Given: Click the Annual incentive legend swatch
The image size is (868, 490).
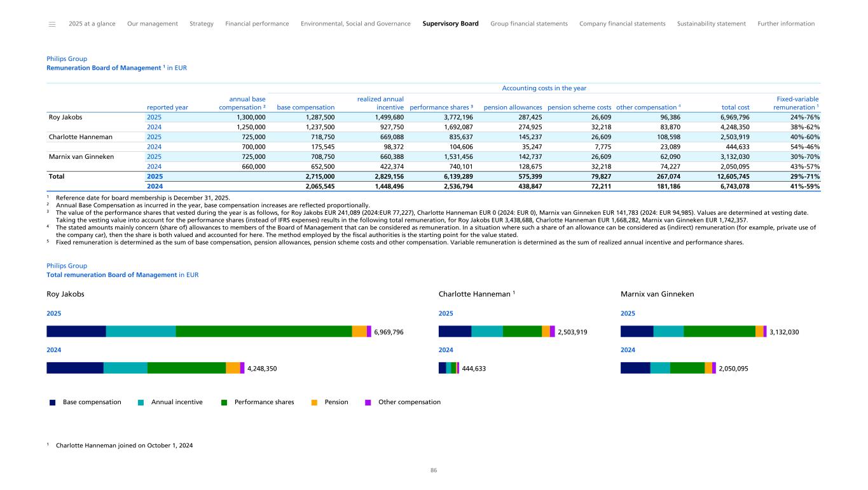Looking at the screenshot, I should pos(141,402).
